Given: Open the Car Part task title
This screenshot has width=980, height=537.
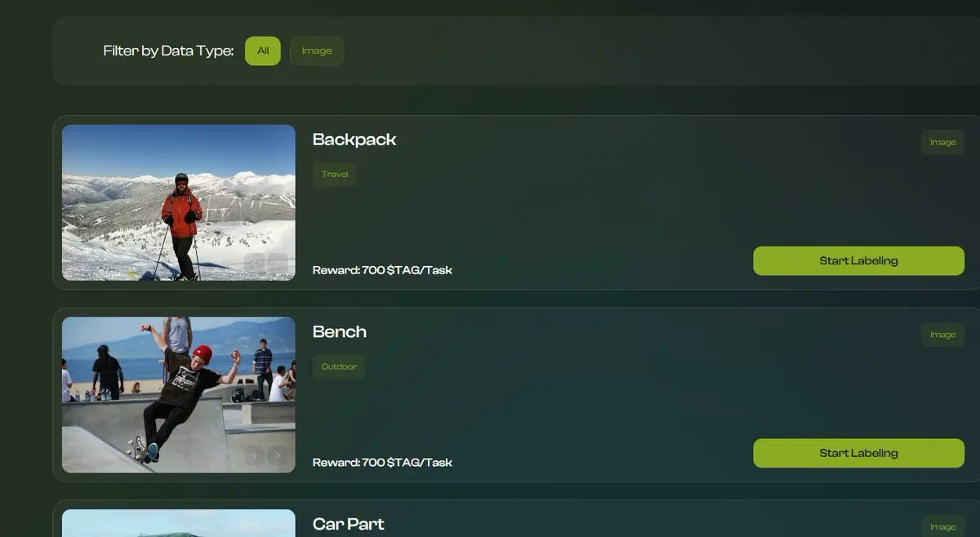Looking at the screenshot, I should click(x=349, y=524).
